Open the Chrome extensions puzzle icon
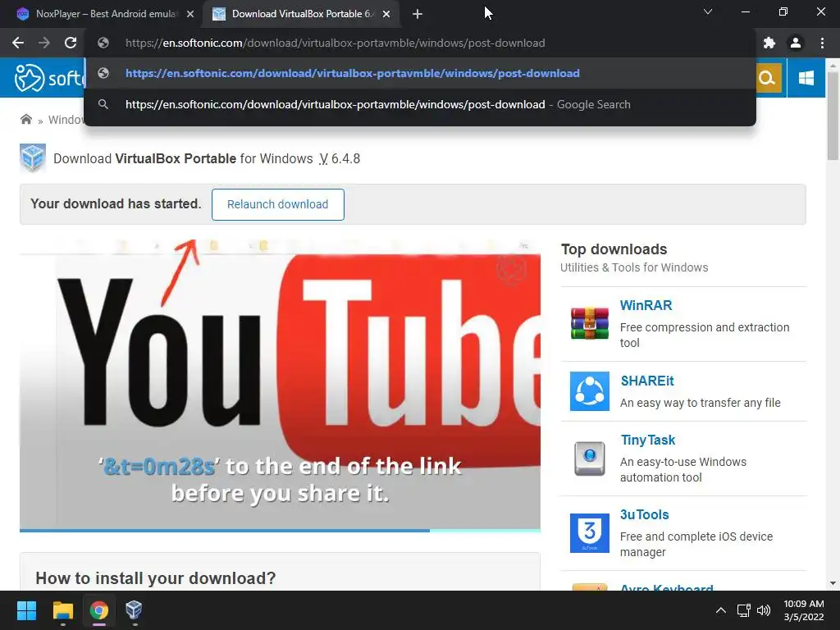840x630 pixels. point(769,43)
